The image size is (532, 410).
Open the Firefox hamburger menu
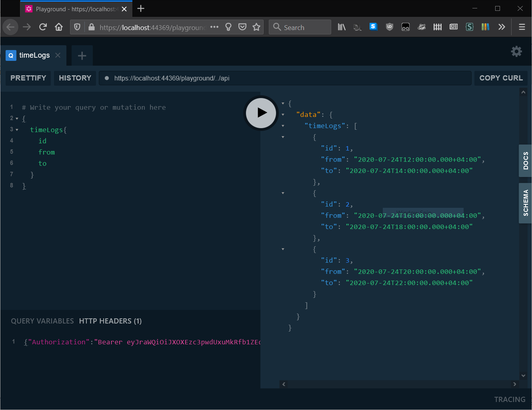click(522, 27)
